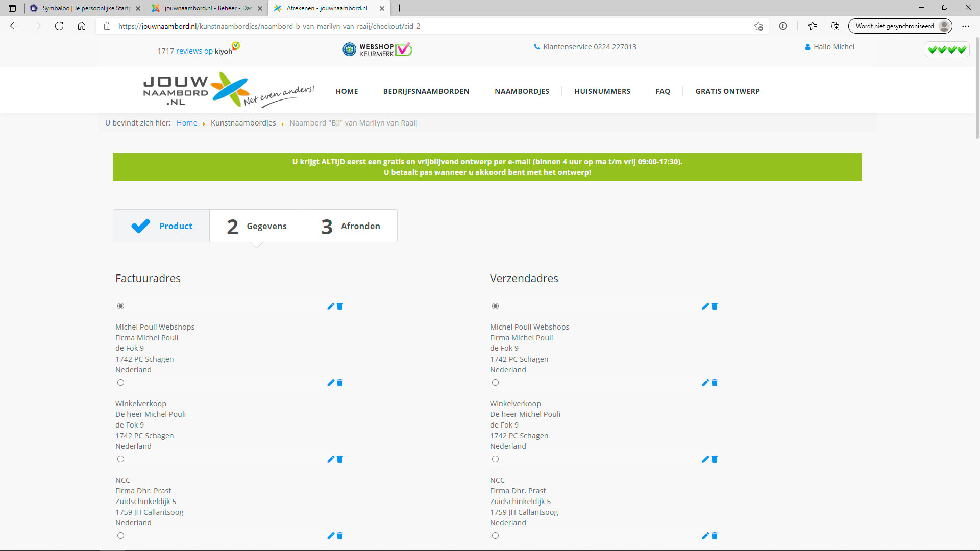Open the Wordt niet gesynchroniseerd profile button
This screenshot has height=551, width=980.
point(900,26)
